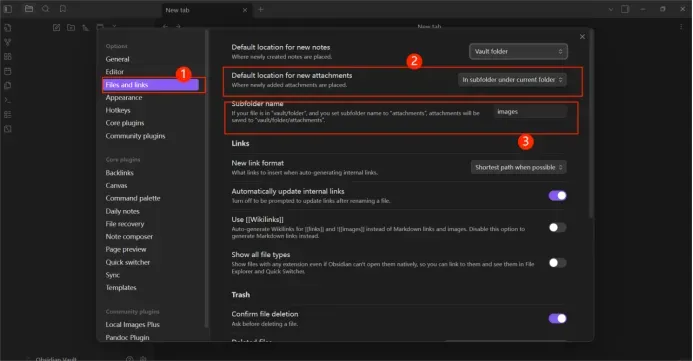
Task: Click the insert template ribbon icon
Action: 8,85
